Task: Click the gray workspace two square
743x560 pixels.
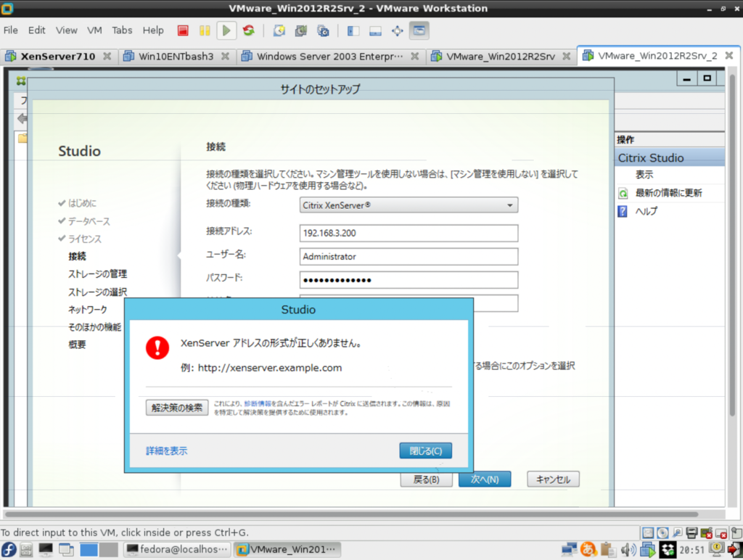Action: pyautogui.click(x=109, y=550)
